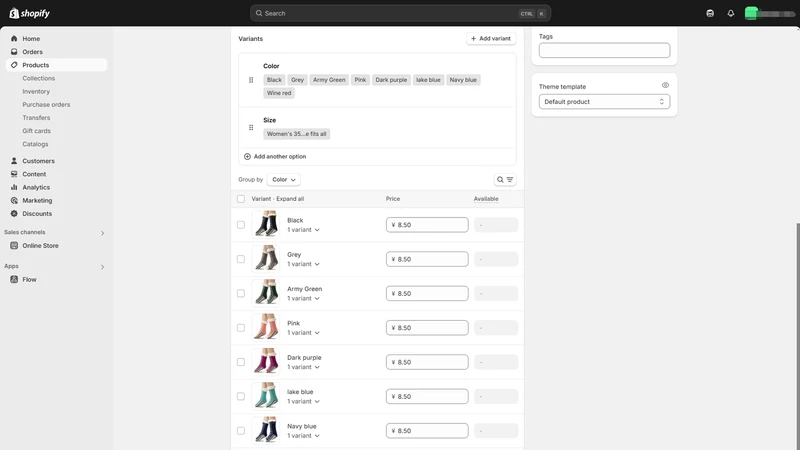Click the Flow app icon
The width and height of the screenshot is (800, 450).
(x=14, y=279)
